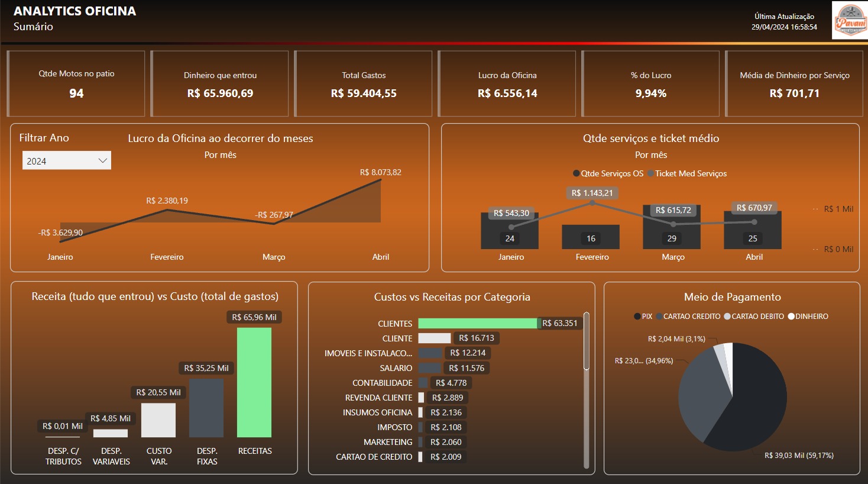Click the INSUMOS OFICINA category label
The image size is (868, 484).
pos(378,412)
